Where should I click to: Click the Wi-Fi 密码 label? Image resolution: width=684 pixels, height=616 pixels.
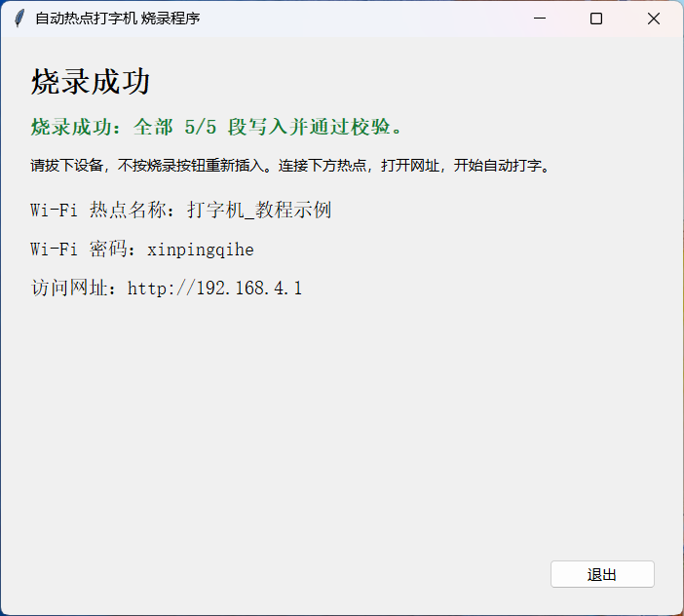pos(79,250)
